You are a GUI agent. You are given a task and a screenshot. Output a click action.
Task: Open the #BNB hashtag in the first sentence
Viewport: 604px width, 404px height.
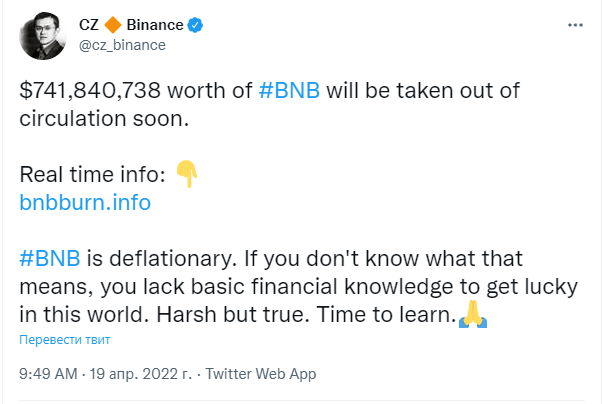point(289,91)
